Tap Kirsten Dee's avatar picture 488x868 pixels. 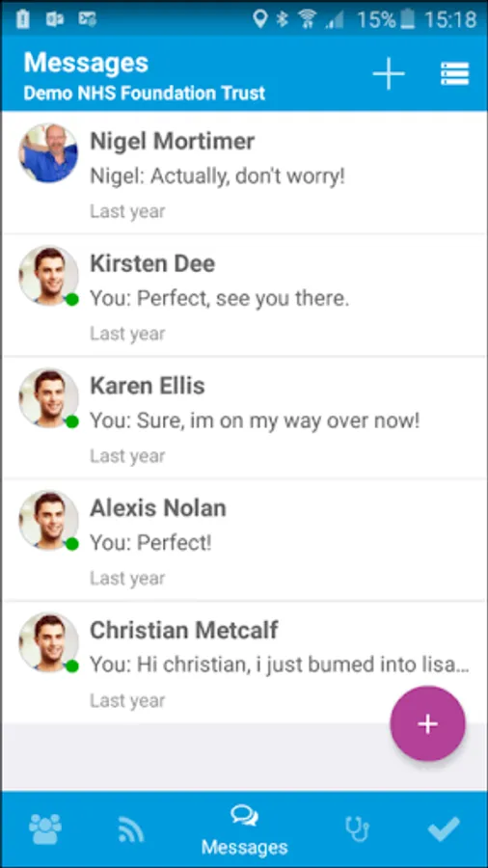48,276
